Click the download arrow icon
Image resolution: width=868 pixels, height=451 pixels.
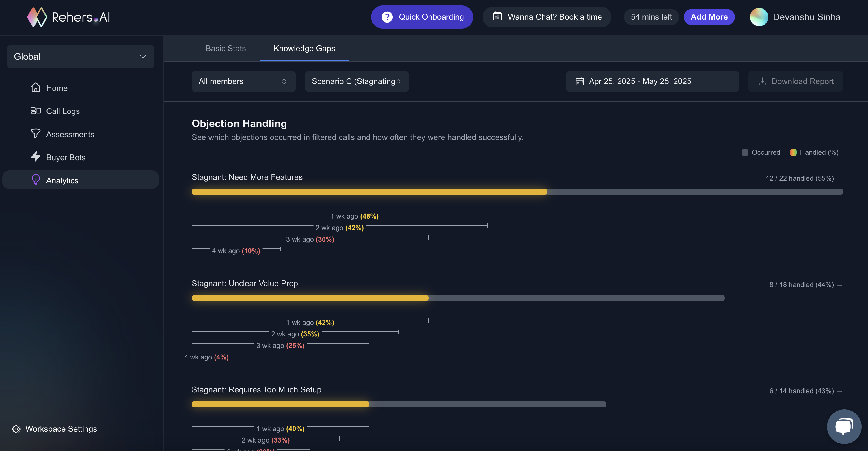762,81
